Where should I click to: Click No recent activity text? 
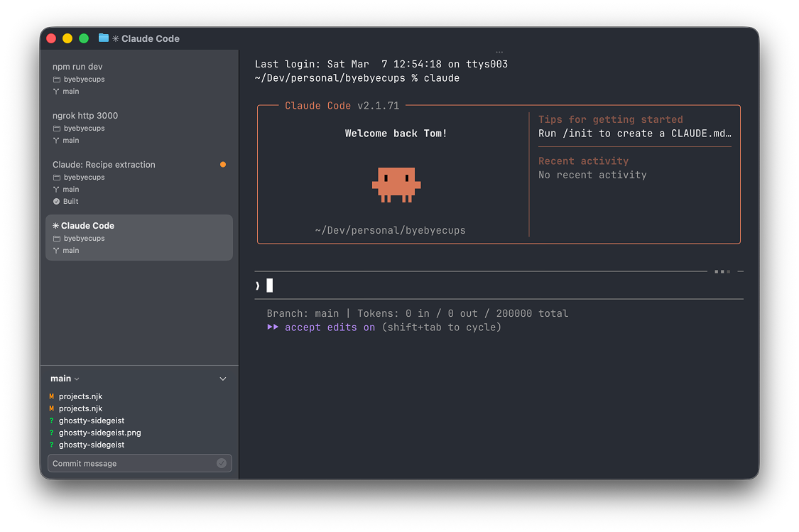pyautogui.click(x=592, y=175)
